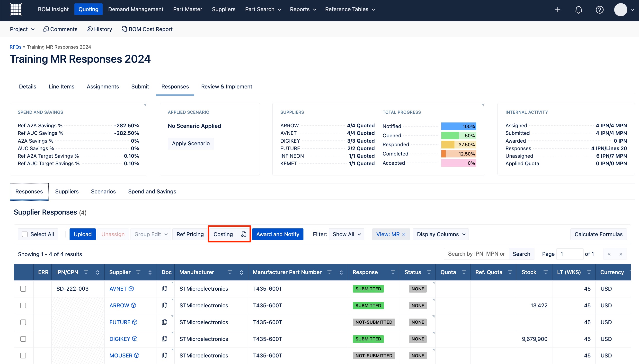This screenshot has height=364, width=639.
Task: Click the Status column filter icon
Action: [x=429, y=272]
